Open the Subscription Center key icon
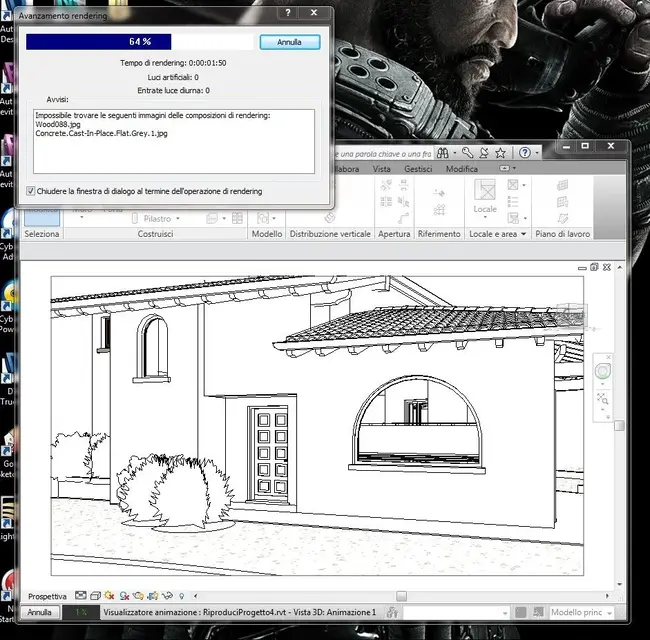 point(468,153)
